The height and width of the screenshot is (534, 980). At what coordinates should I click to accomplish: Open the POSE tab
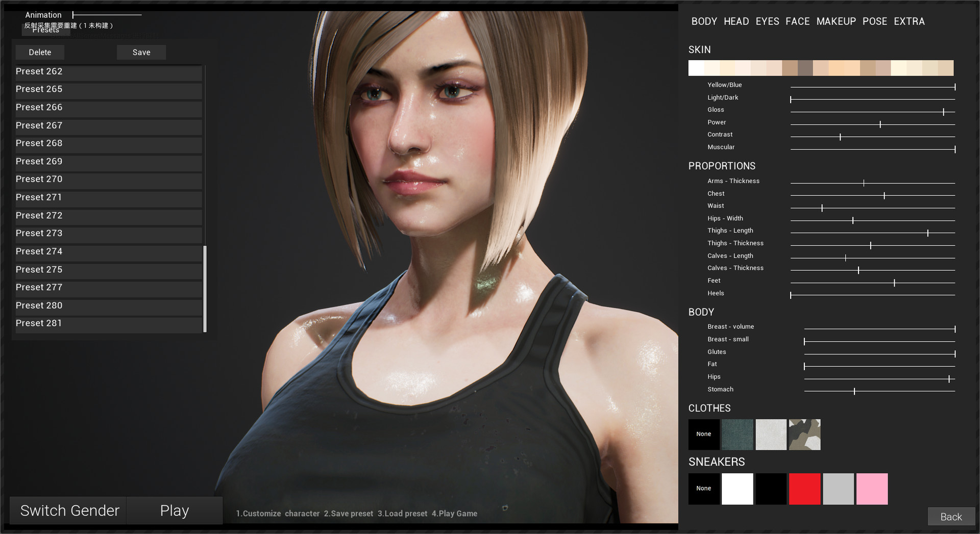(x=874, y=21)
